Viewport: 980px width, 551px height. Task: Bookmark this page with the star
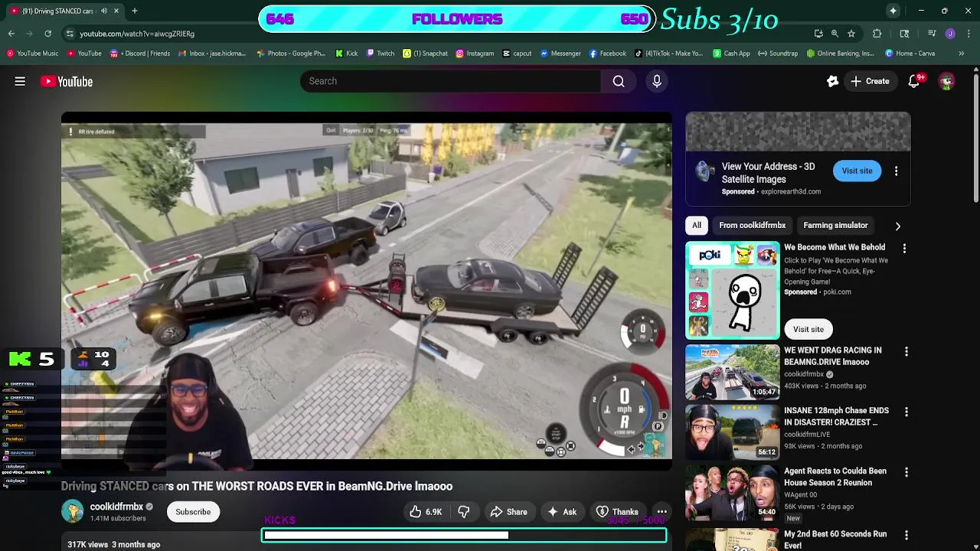[851, 34]
